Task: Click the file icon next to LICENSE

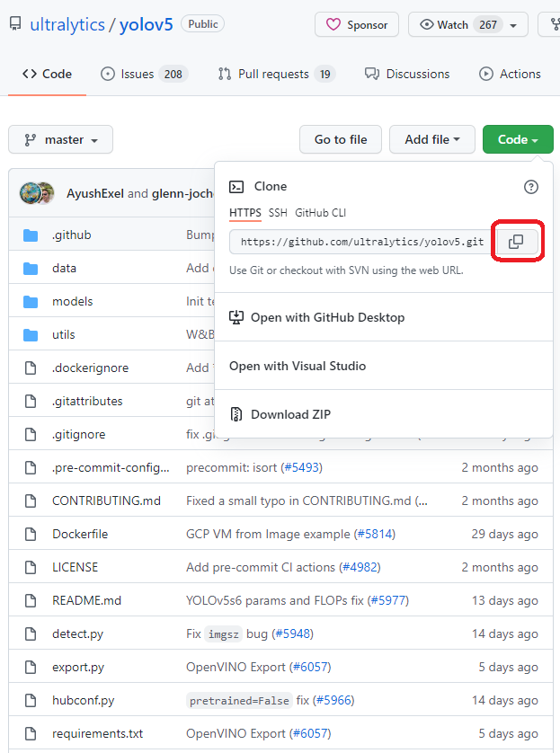Action: pyautogui.click(x=31, y=567)
